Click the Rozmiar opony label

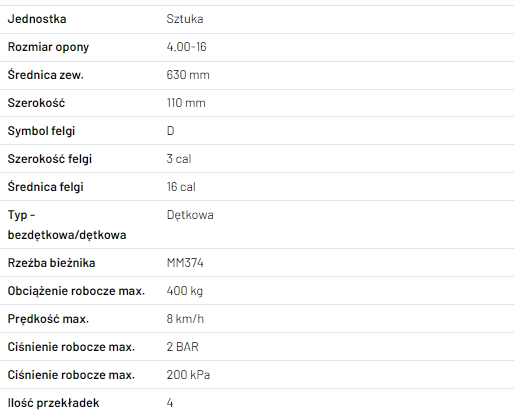pos(48,47)
